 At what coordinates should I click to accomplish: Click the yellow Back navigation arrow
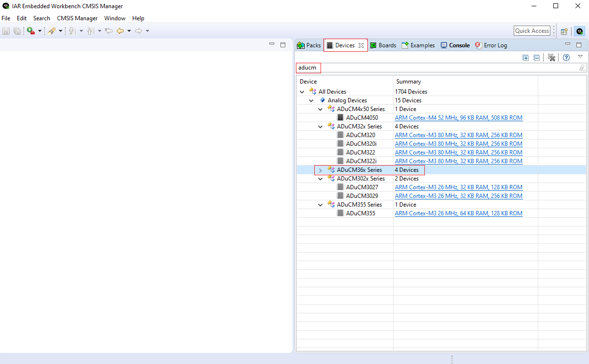pyautogui.click(x=120, y=31)
